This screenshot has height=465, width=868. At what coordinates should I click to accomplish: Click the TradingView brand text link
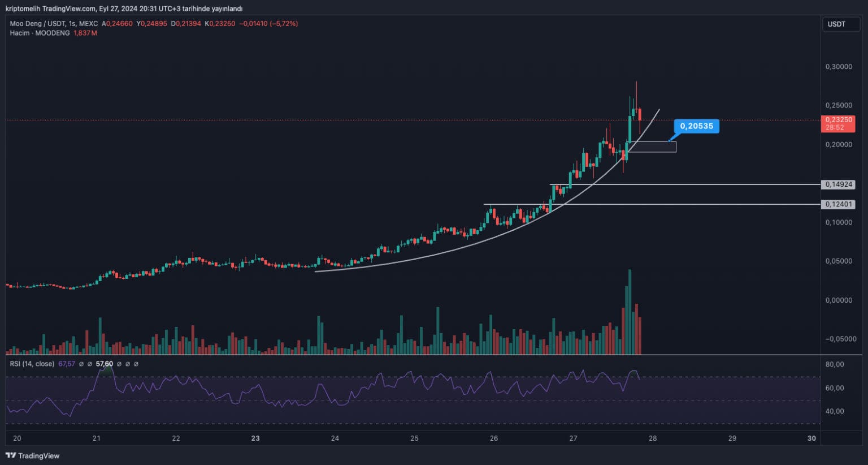point(38,455)
